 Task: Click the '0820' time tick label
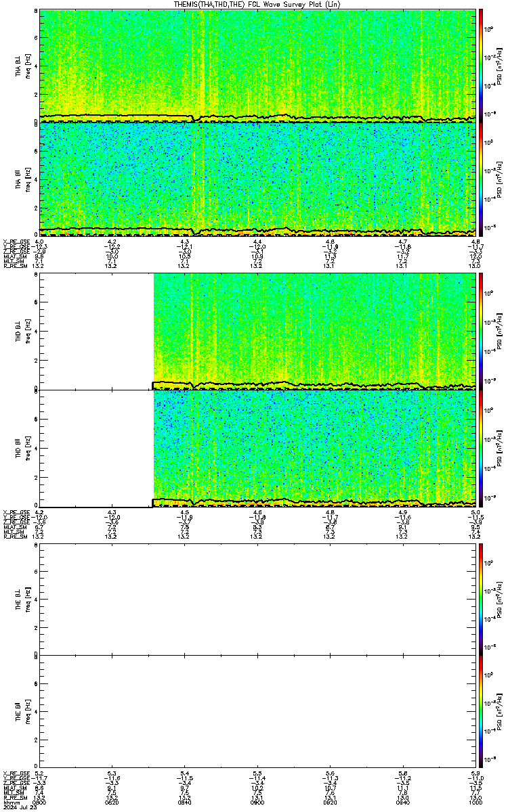coord(112,803)
